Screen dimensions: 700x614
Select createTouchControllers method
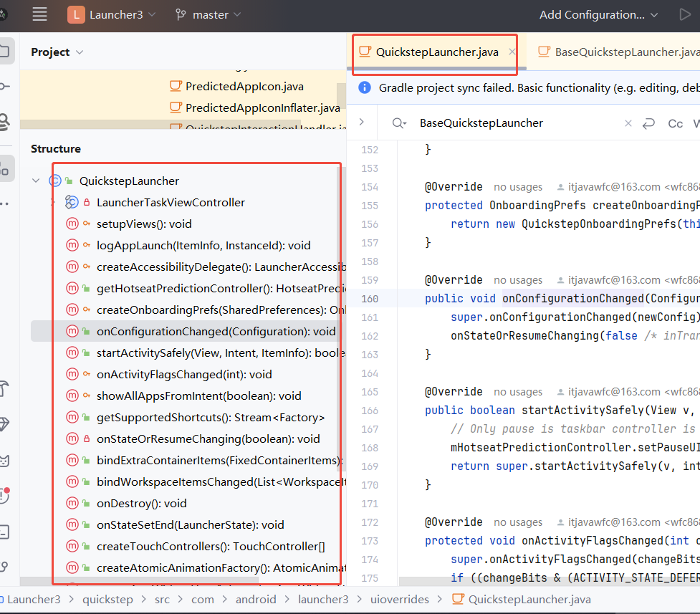point(210,546)
